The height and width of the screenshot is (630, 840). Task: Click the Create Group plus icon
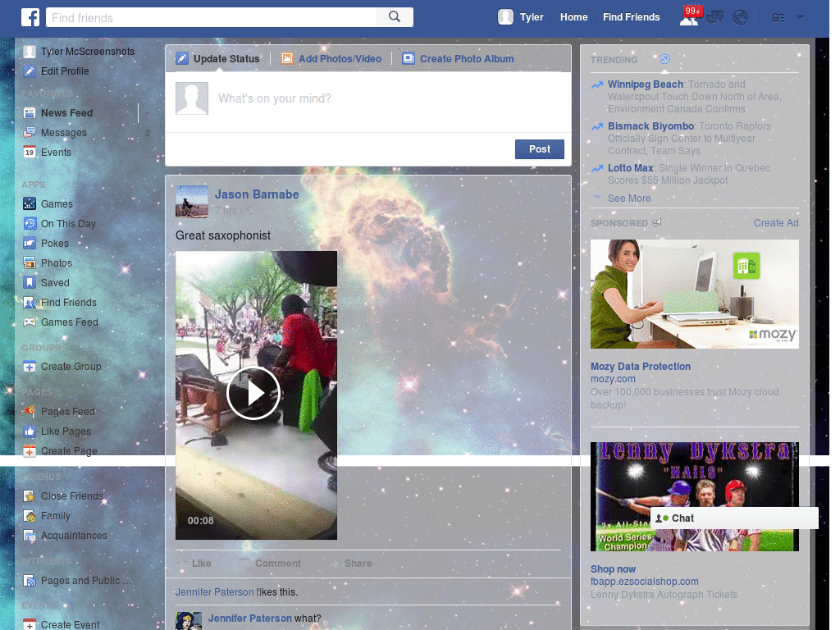[x=30, y=367]
